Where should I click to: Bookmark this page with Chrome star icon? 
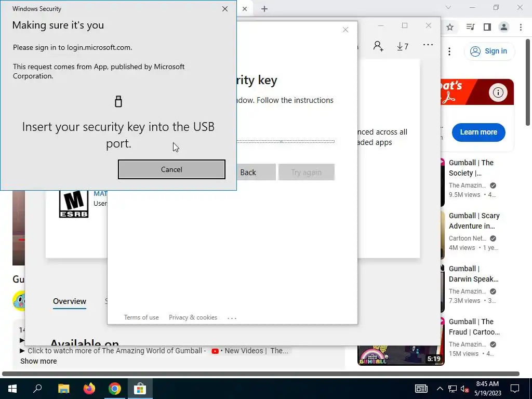coord(450,27)
